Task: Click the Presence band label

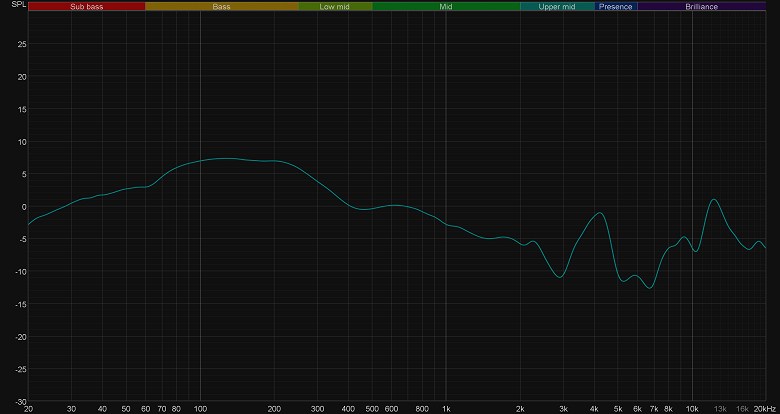Action: click(616, 6)
